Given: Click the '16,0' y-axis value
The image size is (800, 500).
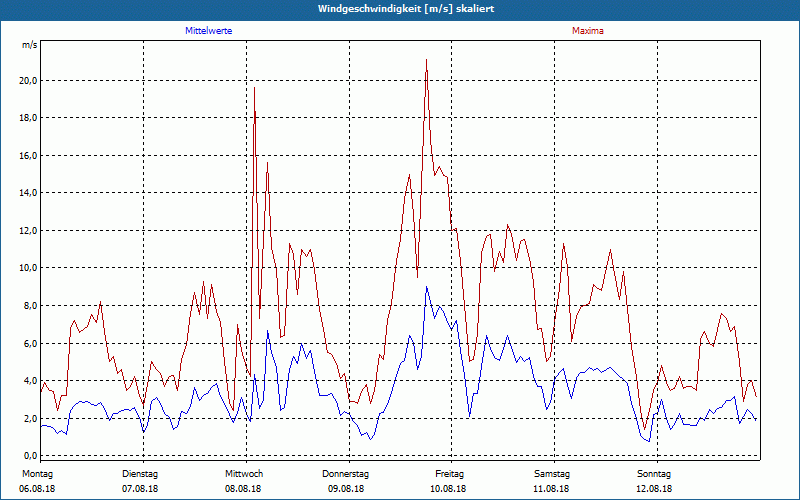Looking at the screenshot, I should [x=28, y=156].
